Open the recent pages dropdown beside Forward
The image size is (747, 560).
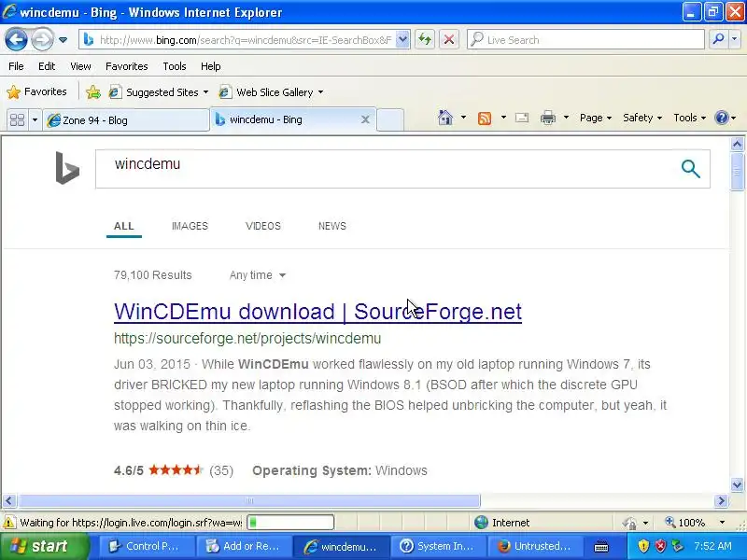tap(63, 40)
